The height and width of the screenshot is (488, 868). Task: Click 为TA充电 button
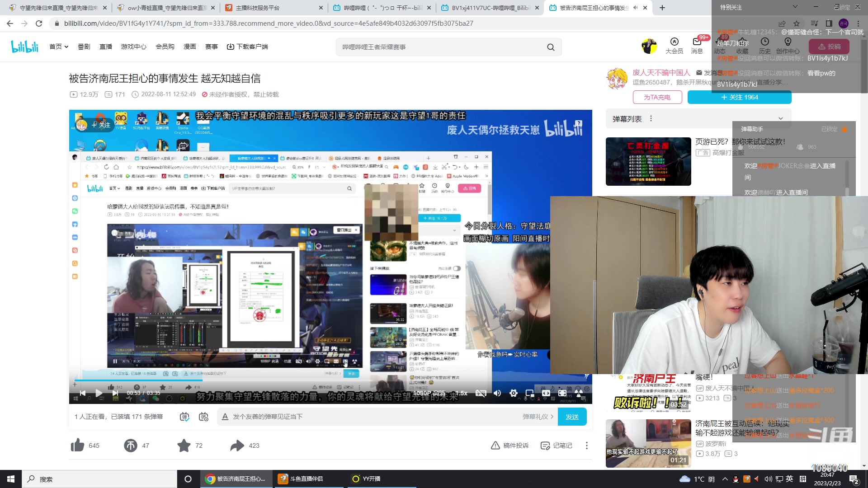coord(657,97)
